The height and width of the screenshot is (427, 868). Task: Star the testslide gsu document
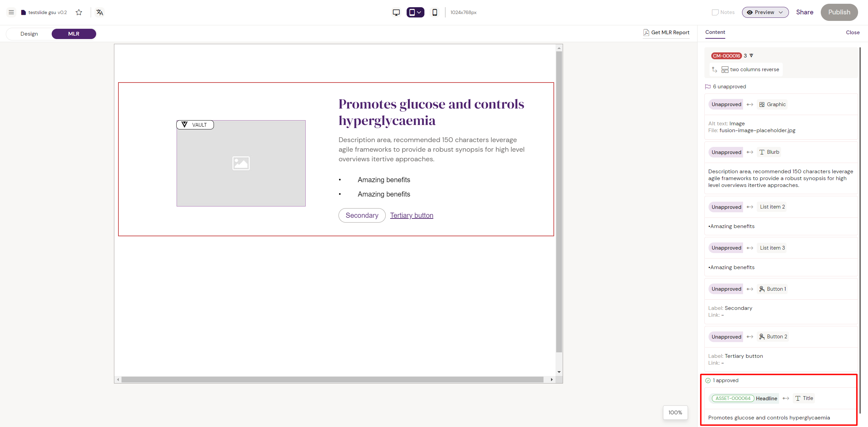point(79,12)
